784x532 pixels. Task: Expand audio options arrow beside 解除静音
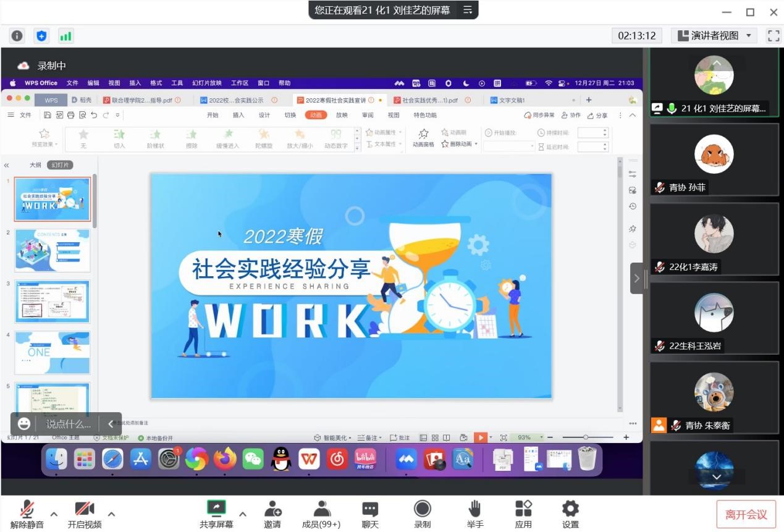pos(54,514)
